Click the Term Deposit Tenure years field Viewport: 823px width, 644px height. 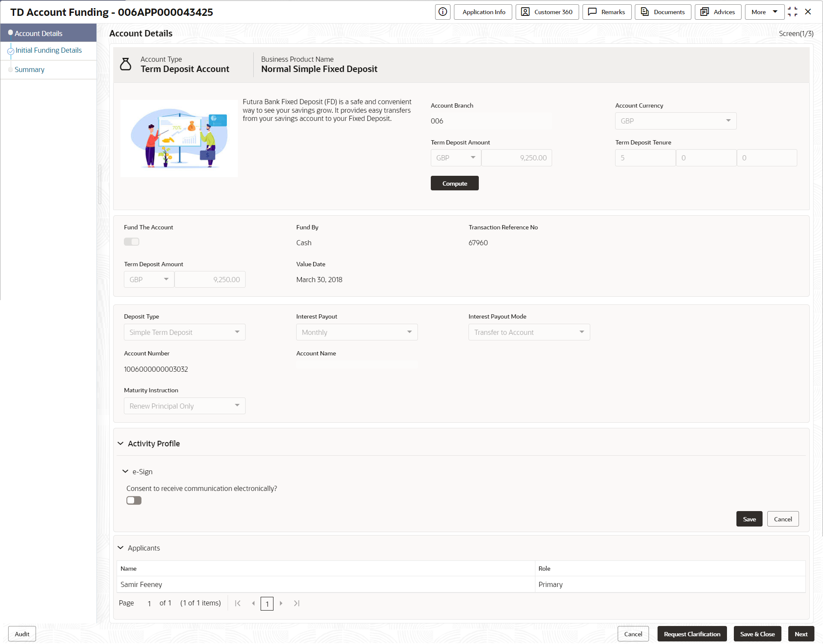click(x=645, y=158)
